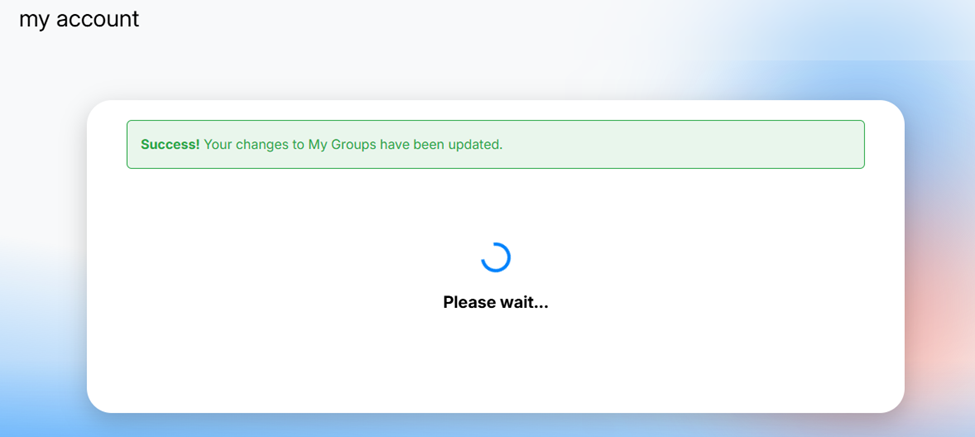The height and width of the screenshot is (437, 975).
Task: Select the "my account" page heading
Action: 79,19
